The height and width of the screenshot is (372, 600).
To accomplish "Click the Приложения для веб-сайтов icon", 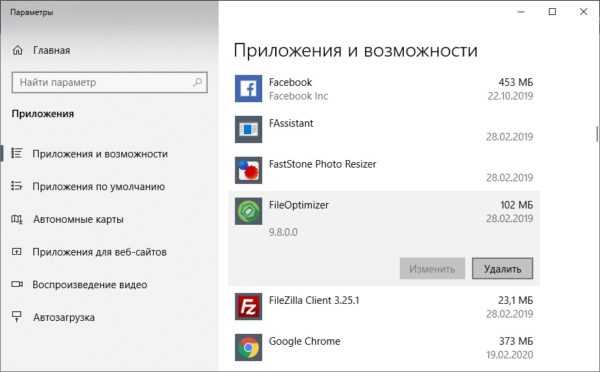I will [x=16, y=251].
